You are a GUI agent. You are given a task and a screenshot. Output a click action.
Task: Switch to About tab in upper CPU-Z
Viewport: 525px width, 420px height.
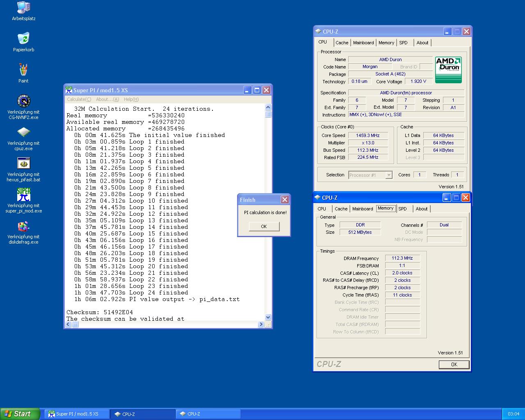coord(422,43)
